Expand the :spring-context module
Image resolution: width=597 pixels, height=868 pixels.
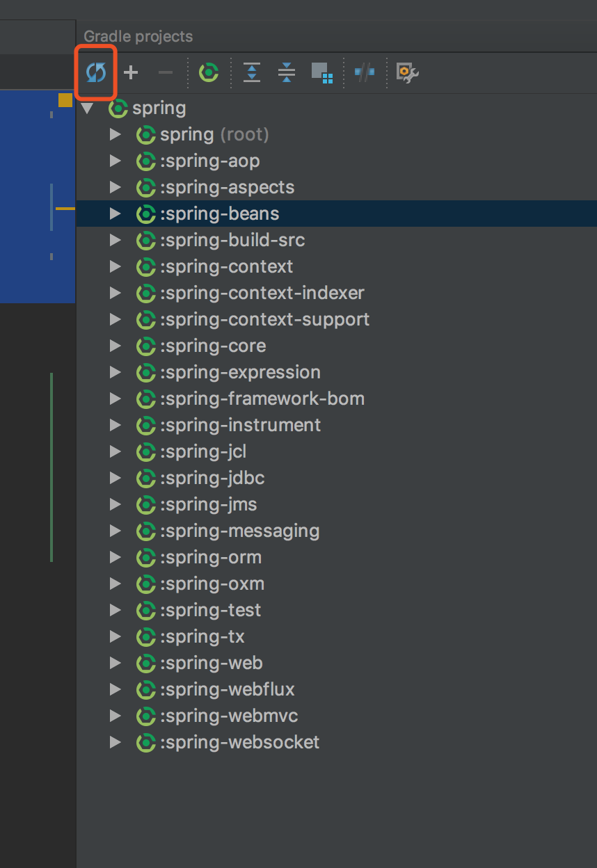click(116, 267)
